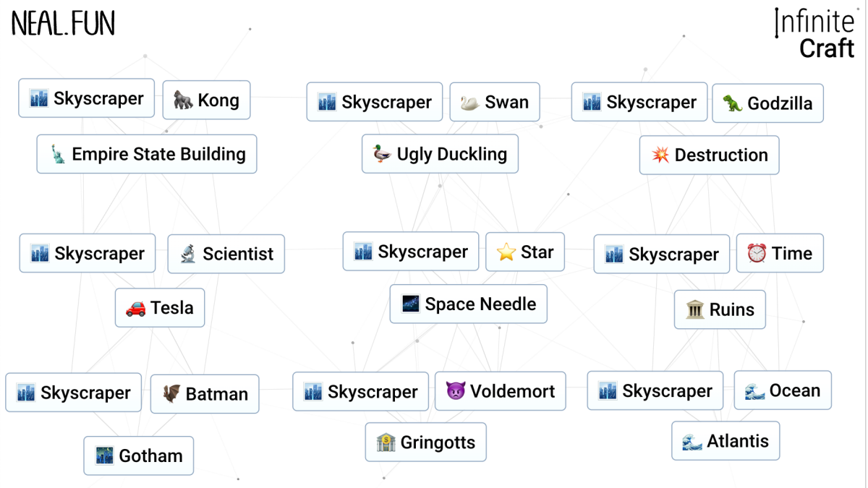
Task: Select the Space Needle tile
Action: [468, 304]
